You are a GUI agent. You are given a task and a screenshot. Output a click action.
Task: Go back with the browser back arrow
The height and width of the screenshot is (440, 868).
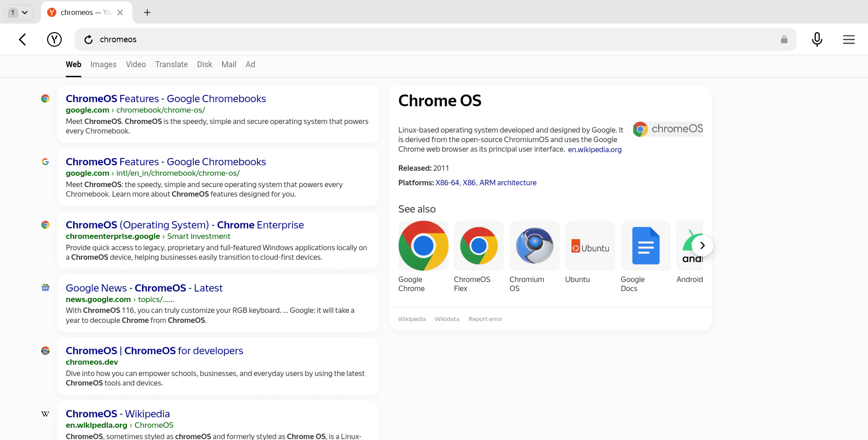coord(22,40)
